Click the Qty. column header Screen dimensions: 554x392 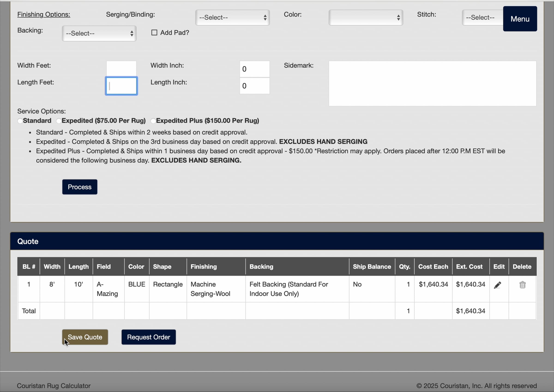tap(405, 267)
